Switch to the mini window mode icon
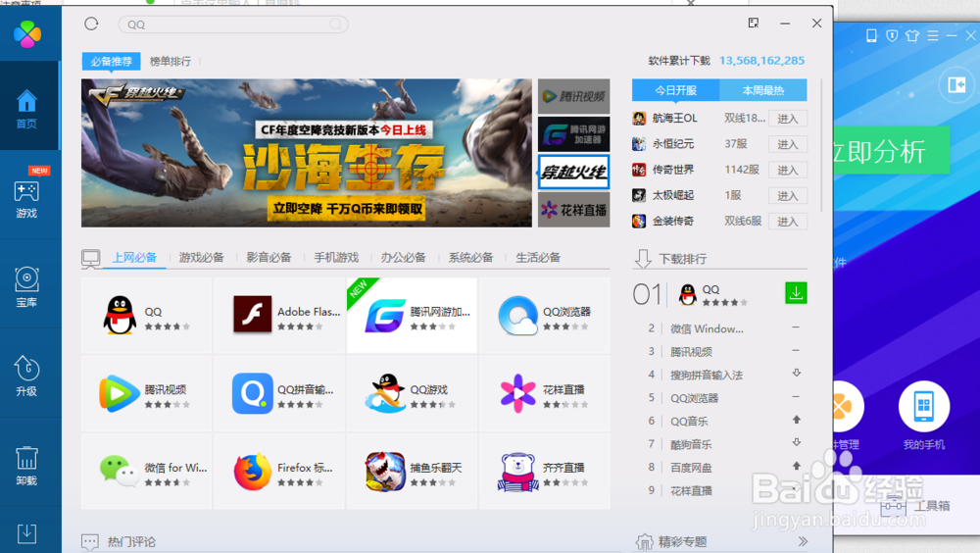The image size is (980, 553). coord(754,24)
